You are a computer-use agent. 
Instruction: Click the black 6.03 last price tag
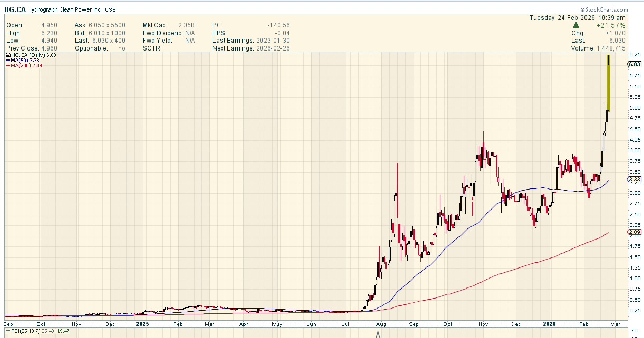click(634, 64)
